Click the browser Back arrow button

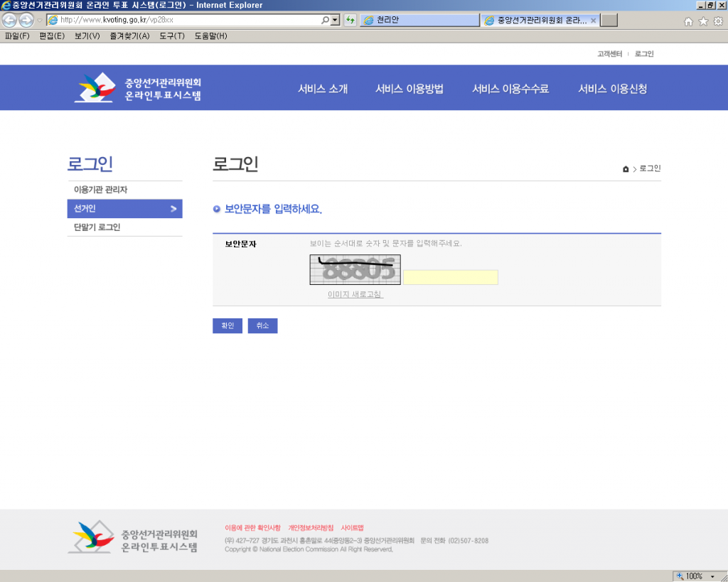pos(9,20)
